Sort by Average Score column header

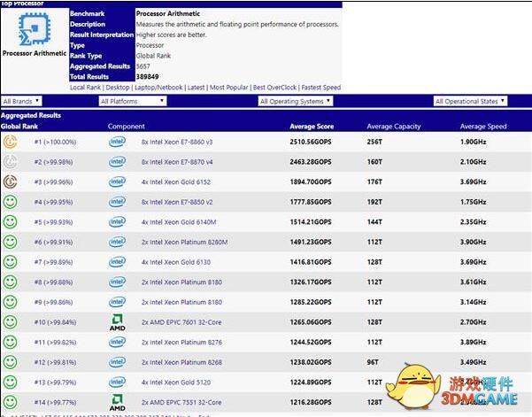pyautogui.click(x=312, y=127)
